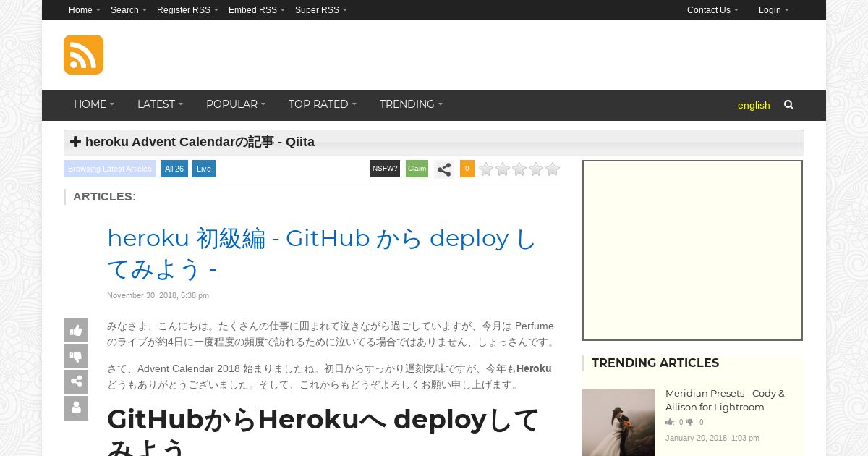Click the All 26 button
The width and height of the screenshot is (868, 456).
[174, 169]
